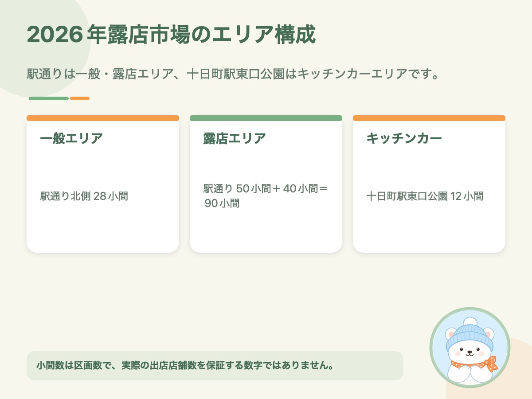
Task: Click the green underline accent under subtitle
Action: 49,98
